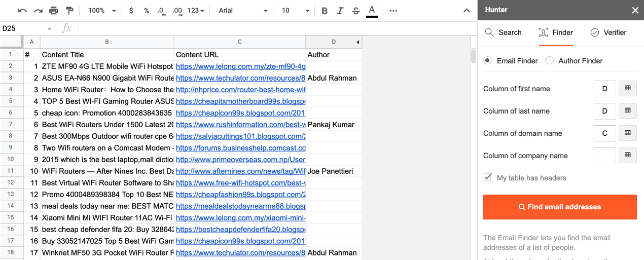Open the text color picker

tap(372, 11)
